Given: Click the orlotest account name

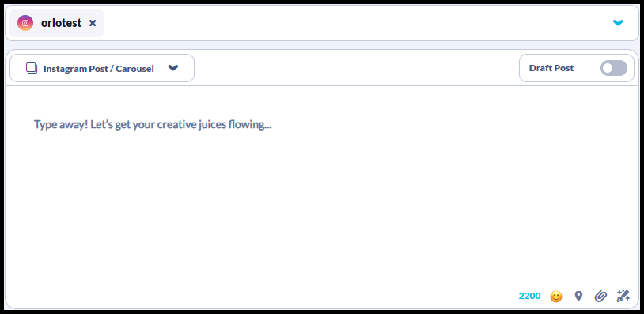Looking at the screenshot, I should [x=61, y=23].
